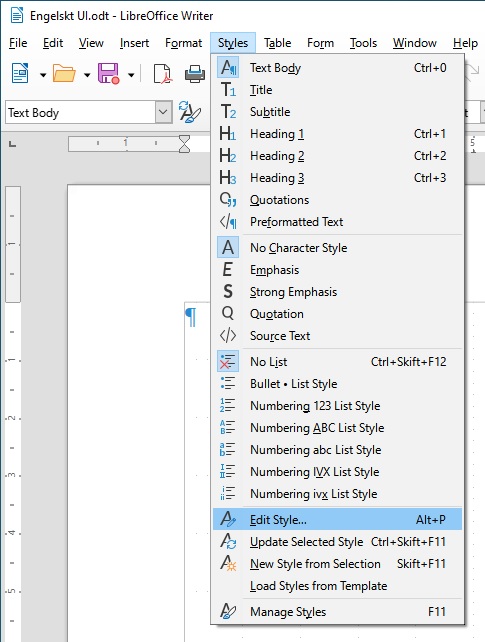Screen dimensions: 485x642
Task: Open the Tools menu
Action: point(363,43)
